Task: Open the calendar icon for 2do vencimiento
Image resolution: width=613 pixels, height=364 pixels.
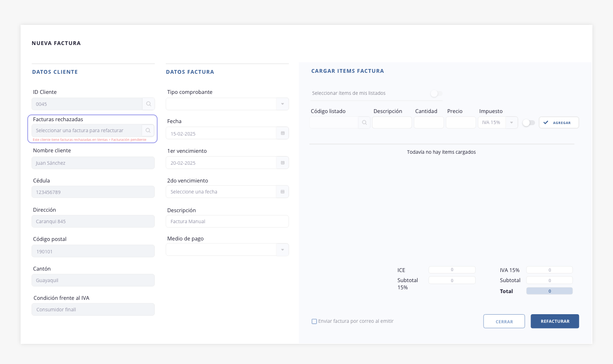Action: point(283,192)
